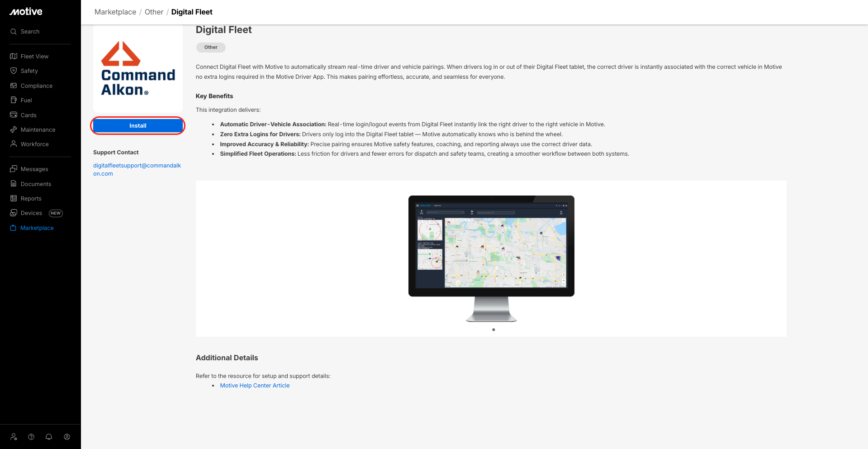Image resolution: width=868 pixels, height=449 pixels.
Task: Click the Marketplace breadcrumb link
Action: coord(115,12)
